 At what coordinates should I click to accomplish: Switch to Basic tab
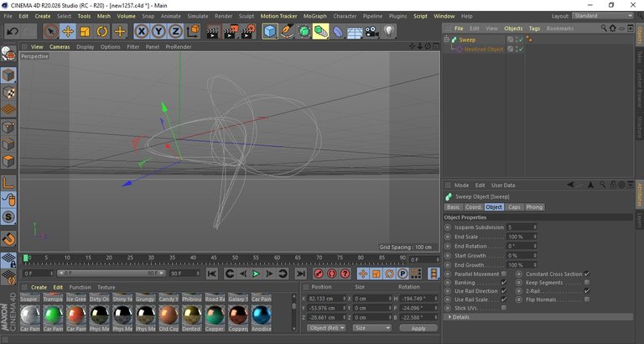point(454,207)
